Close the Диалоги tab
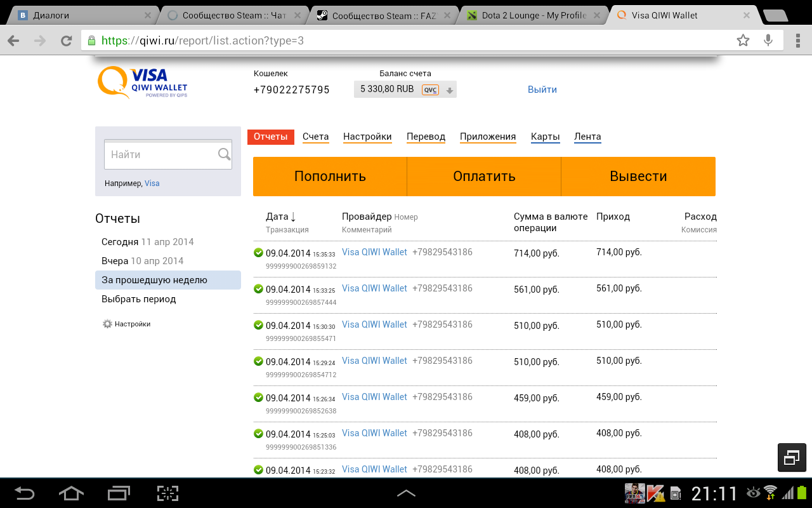This screenshot has width=812, height=508. pos(148,15)
